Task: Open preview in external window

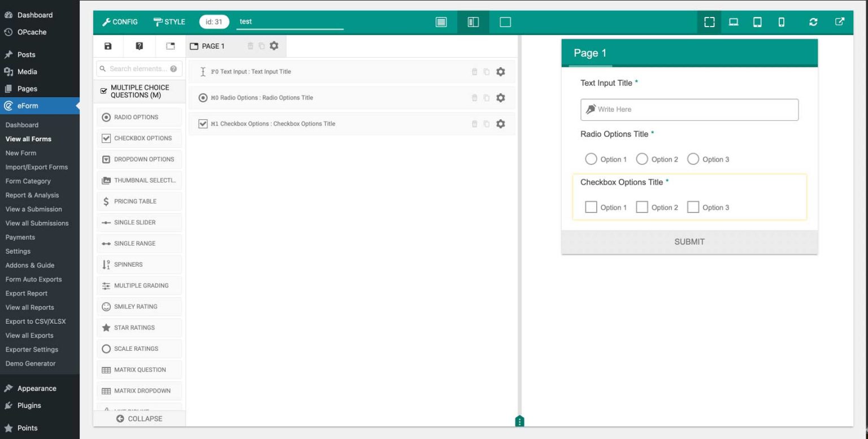Action: [840, 22]
